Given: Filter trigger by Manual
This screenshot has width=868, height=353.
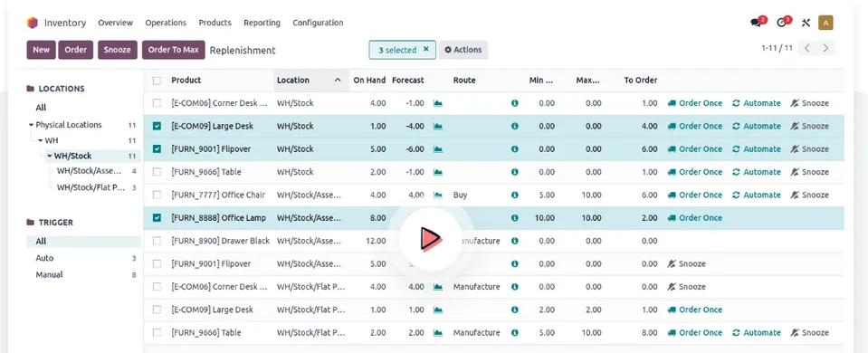Looking at the screenshot, I should tap(49, 274).
